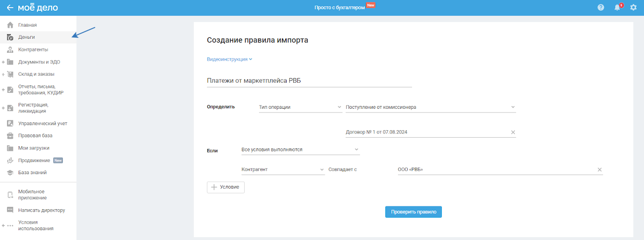Click the Контрагенты sidebar icon

tap(10, 49)
